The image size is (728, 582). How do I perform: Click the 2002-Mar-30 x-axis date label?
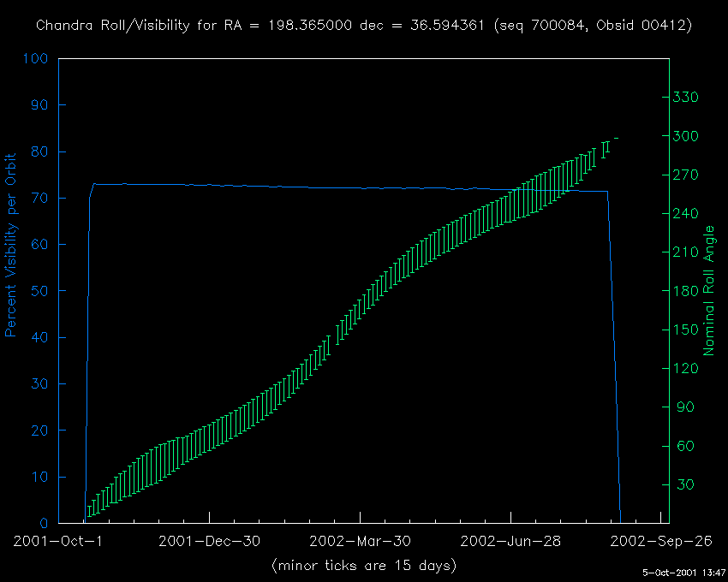[361, 541]
